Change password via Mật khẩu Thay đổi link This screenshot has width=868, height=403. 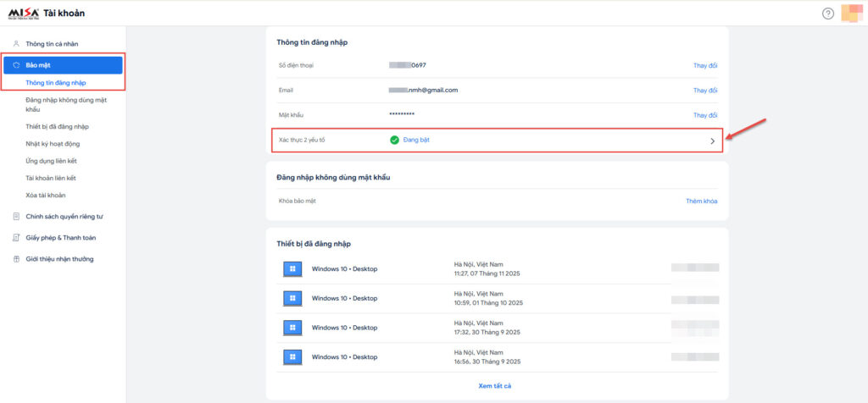(705, 114)
